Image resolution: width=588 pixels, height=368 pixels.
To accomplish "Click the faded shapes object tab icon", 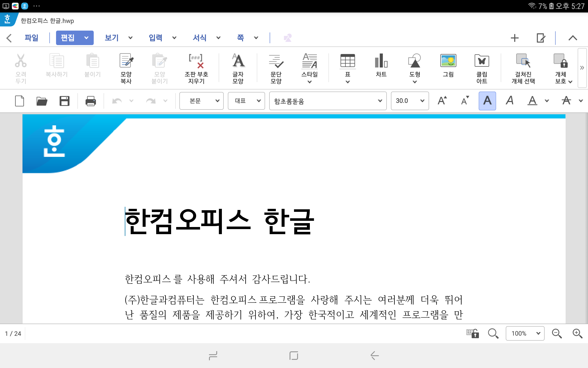I will point(288,38).
